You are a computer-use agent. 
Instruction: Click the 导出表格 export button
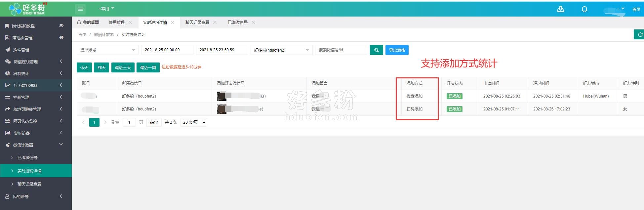397,50
